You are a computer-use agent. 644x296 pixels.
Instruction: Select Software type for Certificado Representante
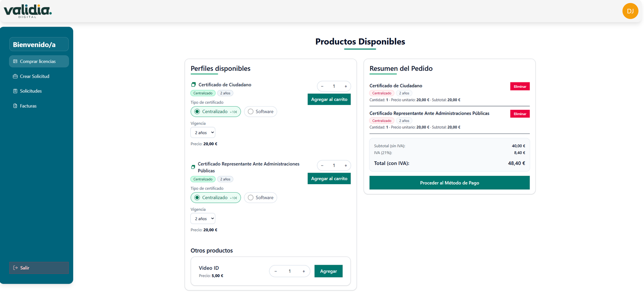pos(260,198)
